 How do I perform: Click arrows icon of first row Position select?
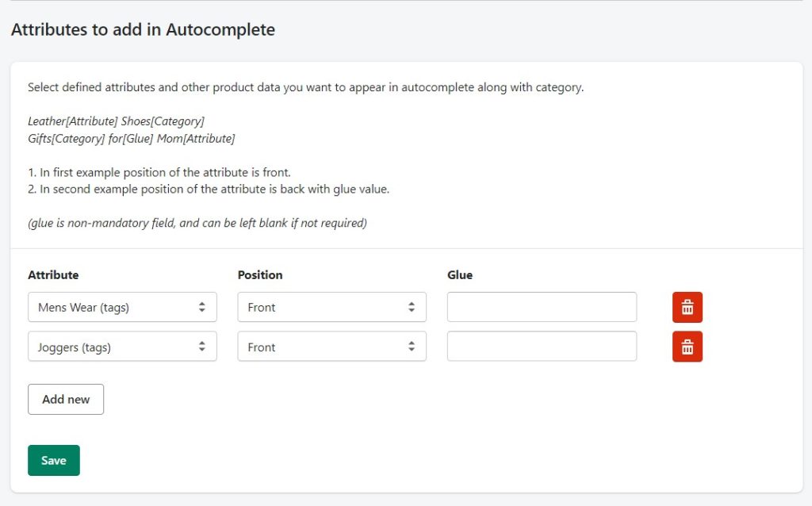412,307
